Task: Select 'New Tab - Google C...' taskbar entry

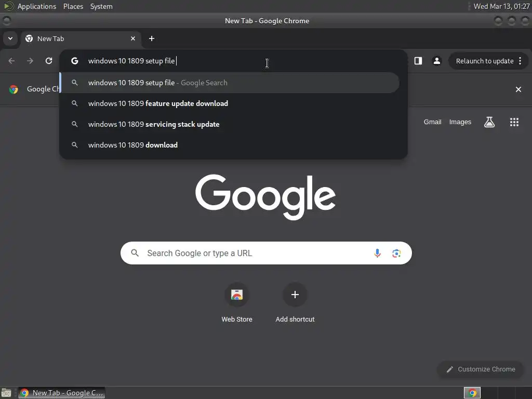Action: (62, 393)
